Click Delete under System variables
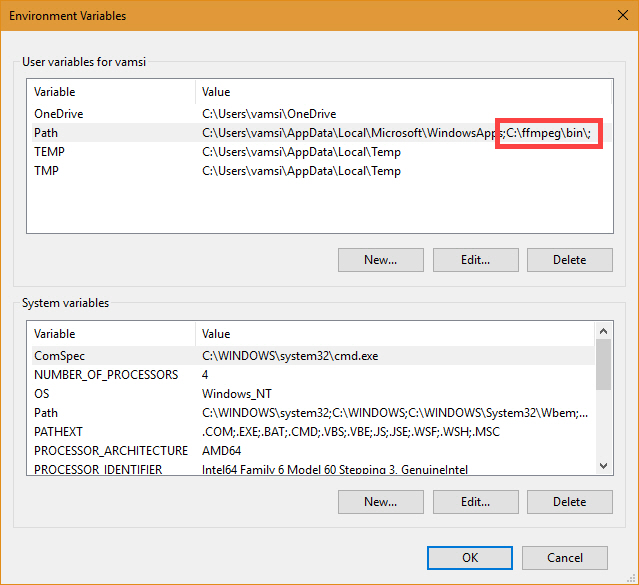The width and height of the screenshot is (639, 585). pyautogui.click(x=570, y=501)
